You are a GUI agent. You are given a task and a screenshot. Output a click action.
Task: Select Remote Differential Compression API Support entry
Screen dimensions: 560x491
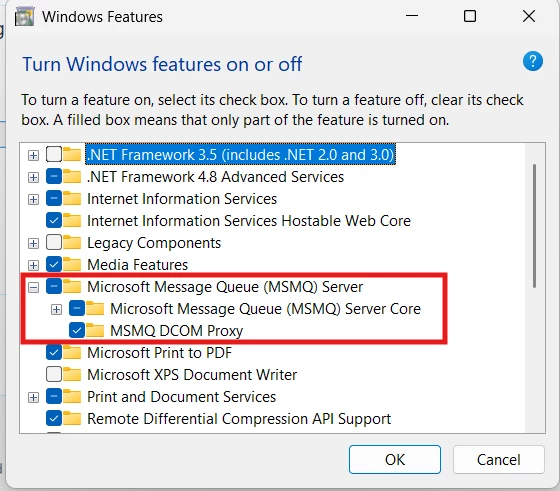click(239, 419)
